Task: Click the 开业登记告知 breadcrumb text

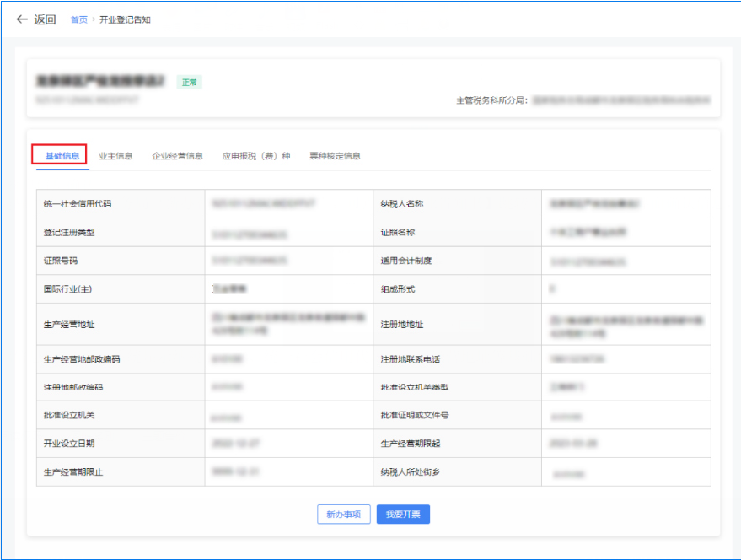Action: tap(125, 19)
